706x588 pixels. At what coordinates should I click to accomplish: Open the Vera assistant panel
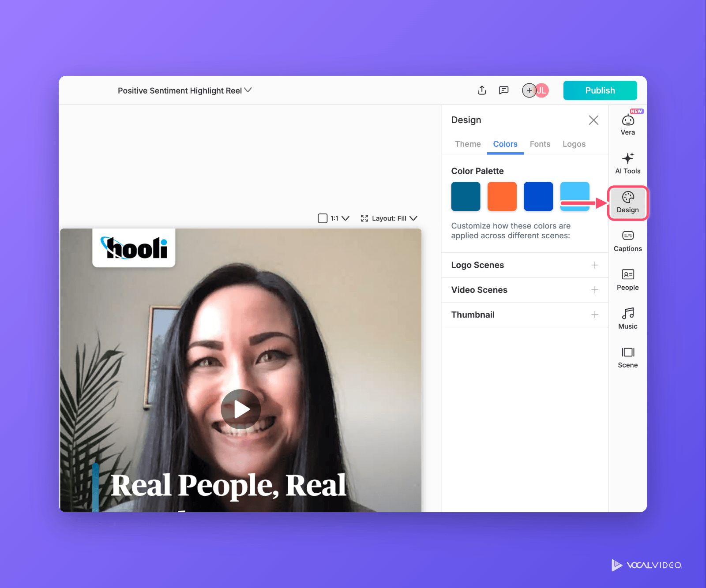628,124
